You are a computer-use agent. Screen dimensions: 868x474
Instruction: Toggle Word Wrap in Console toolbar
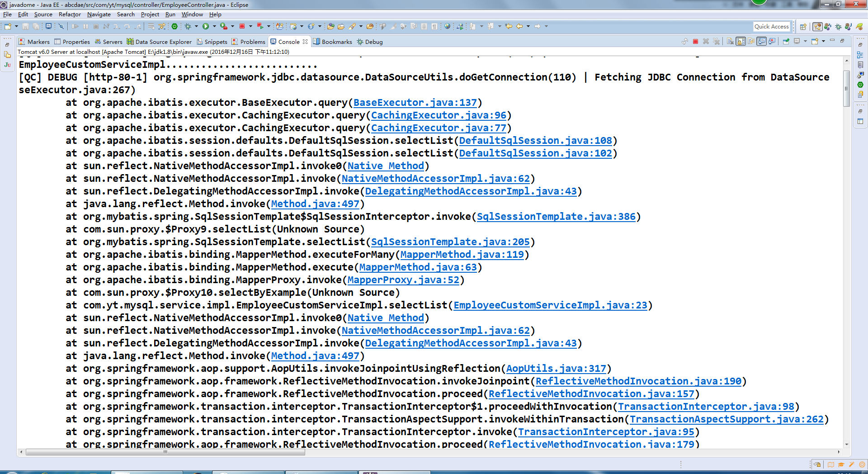(751, 42)
